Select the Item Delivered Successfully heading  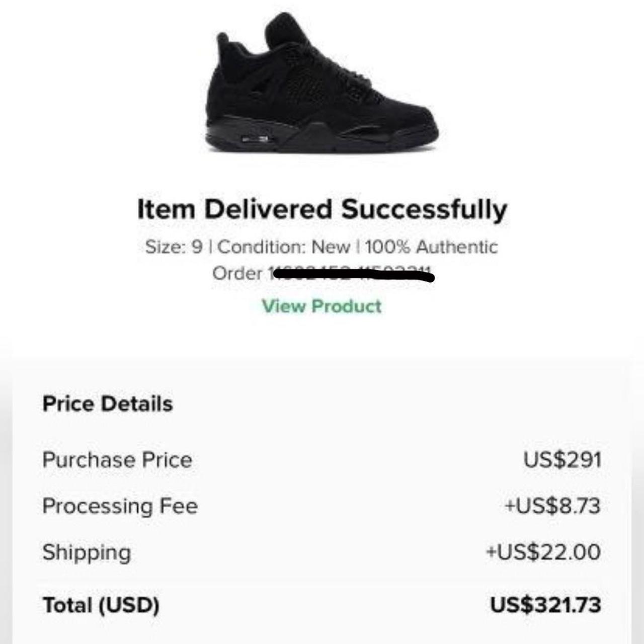click(x=322, y=210)
